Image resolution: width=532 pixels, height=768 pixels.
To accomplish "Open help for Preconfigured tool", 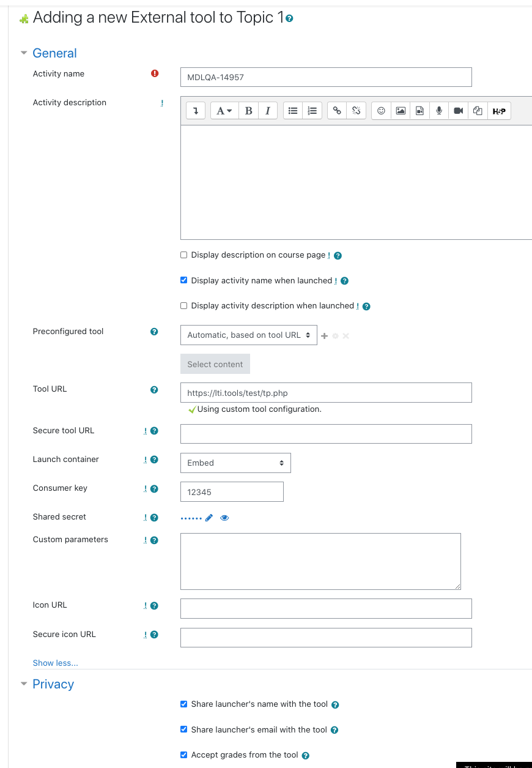I will click(x=154, y=332).
